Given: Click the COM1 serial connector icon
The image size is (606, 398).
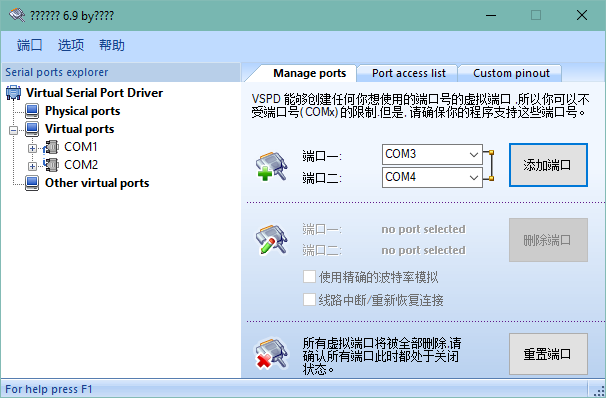Looking at the screenshot, I should pyautogui.click(x=51, y=147).
